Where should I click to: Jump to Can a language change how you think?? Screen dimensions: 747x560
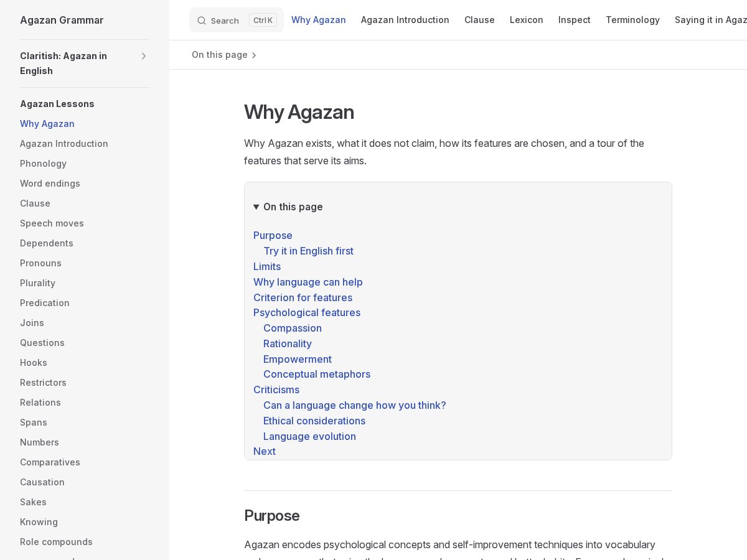pos(355,405)
